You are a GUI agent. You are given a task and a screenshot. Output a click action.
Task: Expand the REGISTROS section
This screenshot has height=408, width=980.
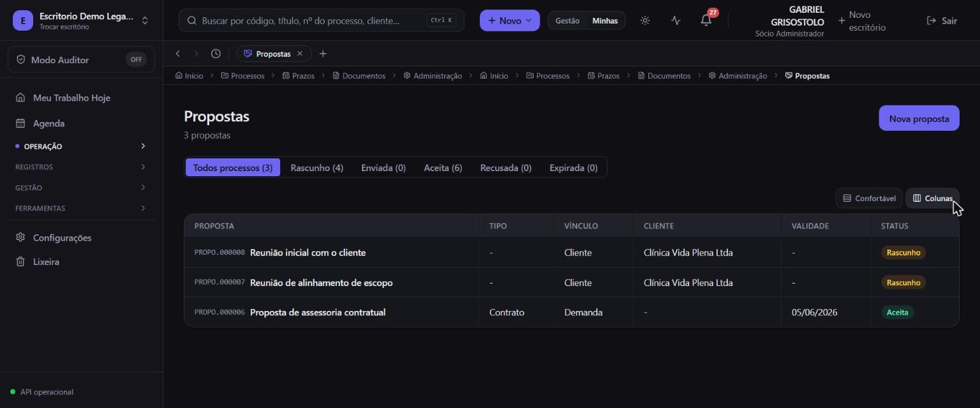point(81,167)
